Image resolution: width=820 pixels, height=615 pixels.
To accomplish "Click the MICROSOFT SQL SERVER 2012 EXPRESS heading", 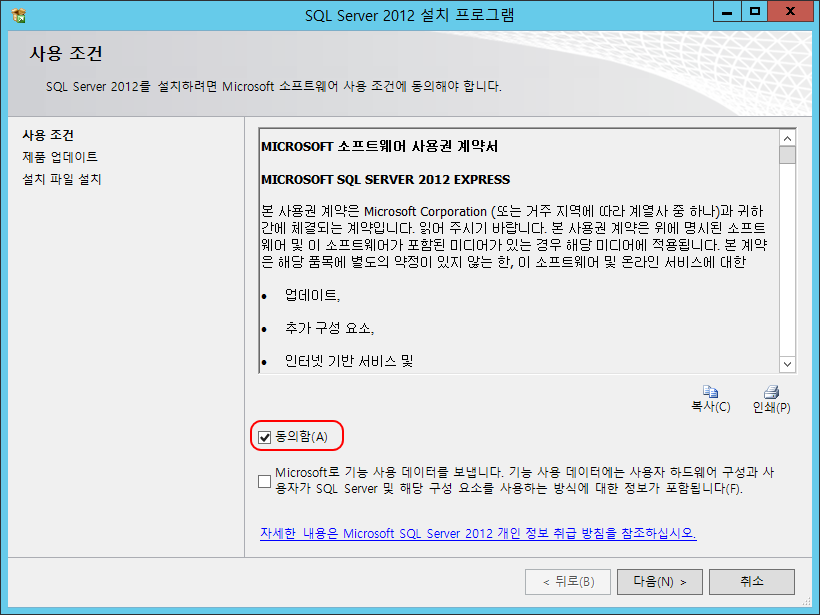I will (x=385, y=179).
